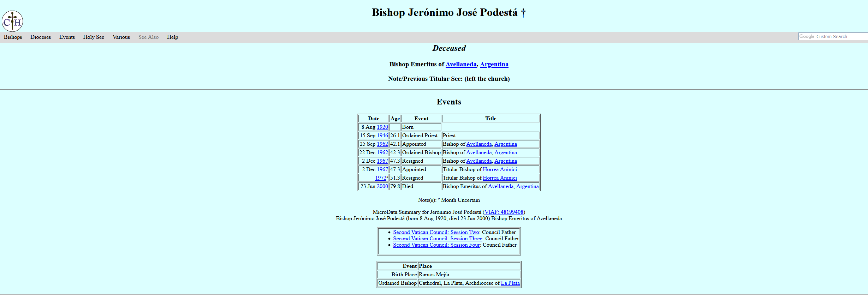Select the 'Died' event cell
The height and width of the screenshot is (295, 868).
tap(421, 186)
